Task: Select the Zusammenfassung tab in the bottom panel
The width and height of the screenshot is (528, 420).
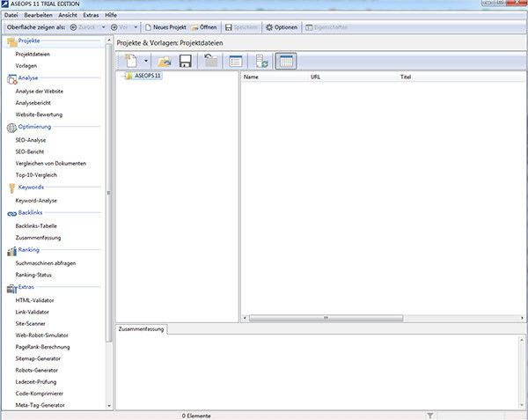Action: pyautogui.click(x=141, y=329)
